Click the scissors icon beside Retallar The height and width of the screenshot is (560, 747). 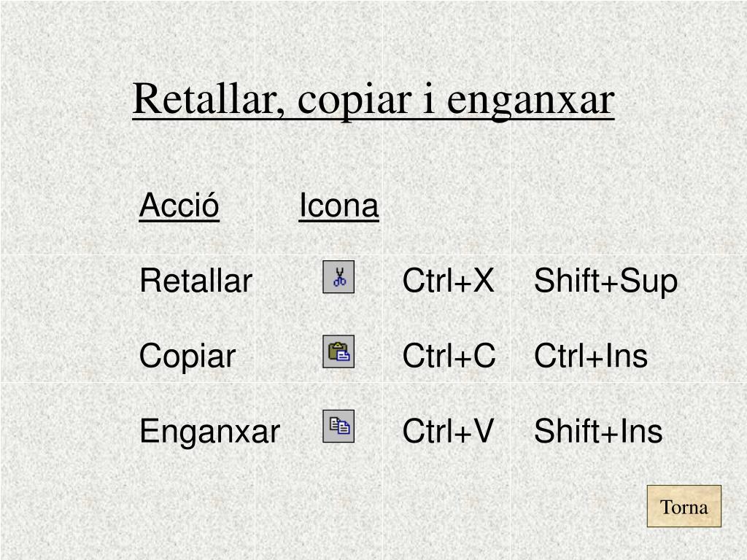pos(338,276)
